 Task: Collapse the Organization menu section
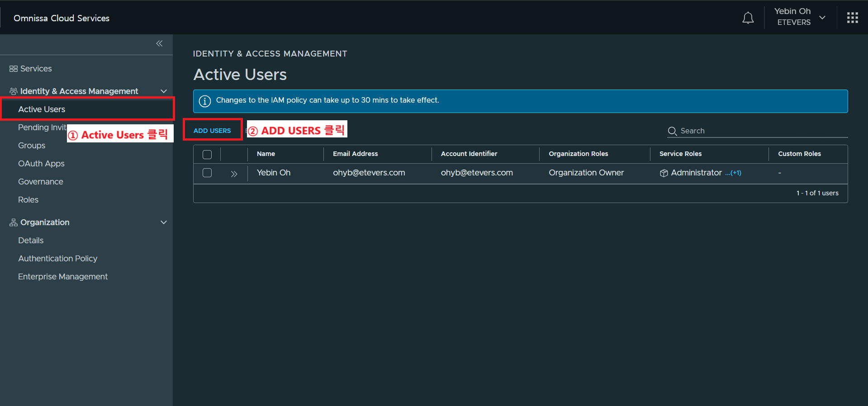(164, 222)
